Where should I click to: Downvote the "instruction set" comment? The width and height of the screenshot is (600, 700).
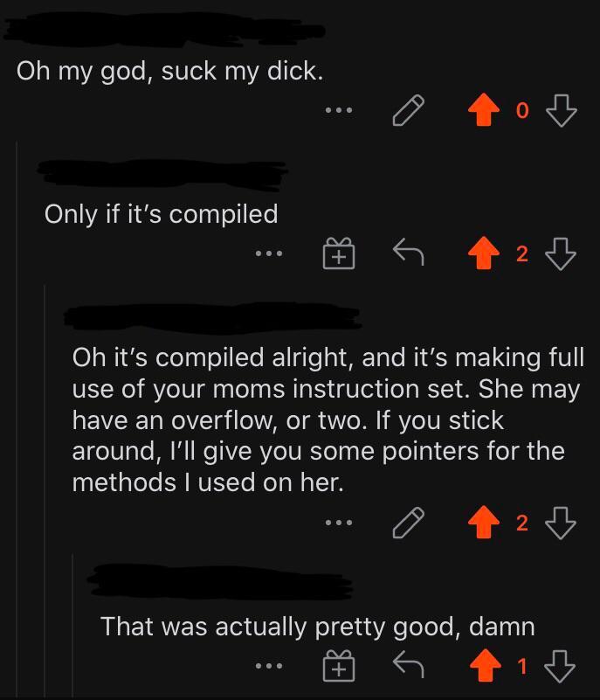(x=561, y=523)
